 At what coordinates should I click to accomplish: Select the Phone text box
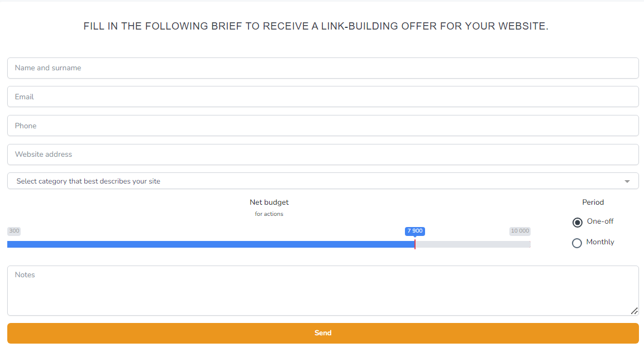[x=322, y=126]
